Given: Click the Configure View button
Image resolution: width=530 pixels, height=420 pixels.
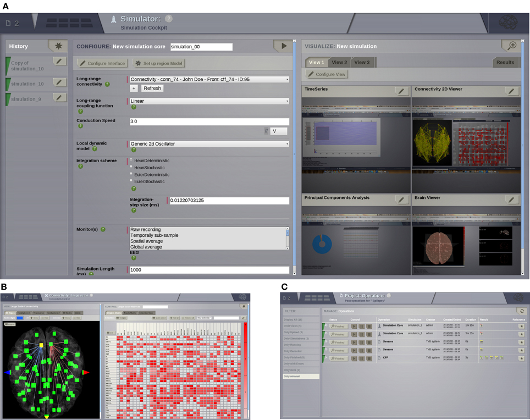Looking at the screenshot, I should (327, 74).
